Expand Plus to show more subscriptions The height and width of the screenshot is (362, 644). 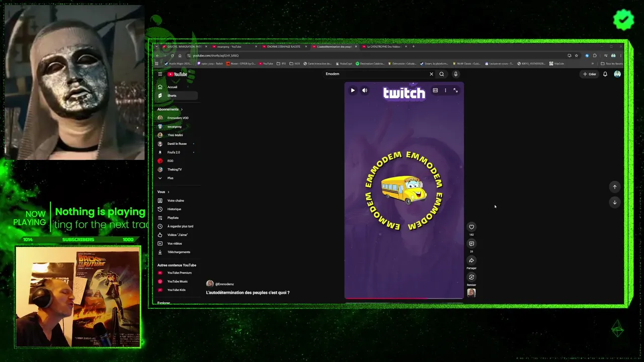click(x=177, y=178)
